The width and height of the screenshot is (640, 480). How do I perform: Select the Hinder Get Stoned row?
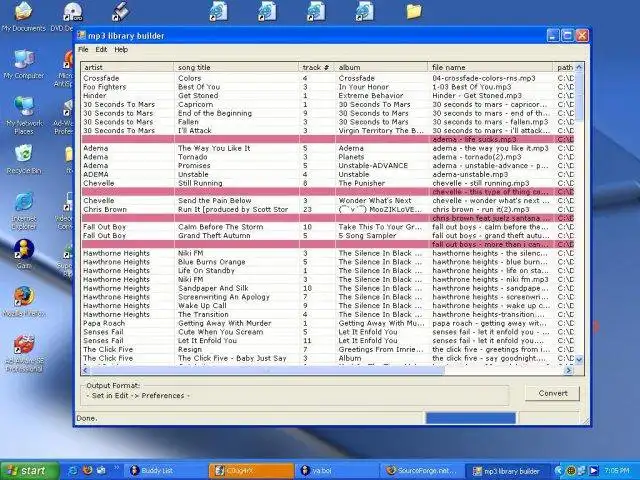(328, 96)
